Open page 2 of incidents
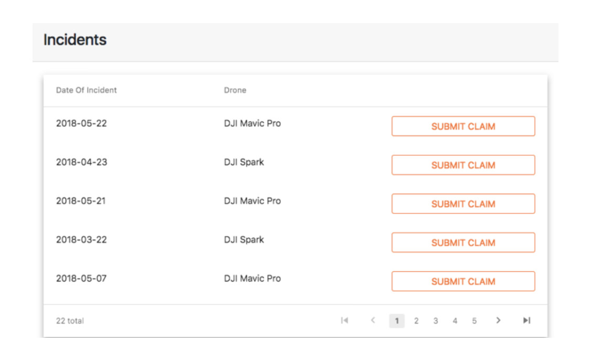Viewport: 591px width, 364px height. click(416, 320)
